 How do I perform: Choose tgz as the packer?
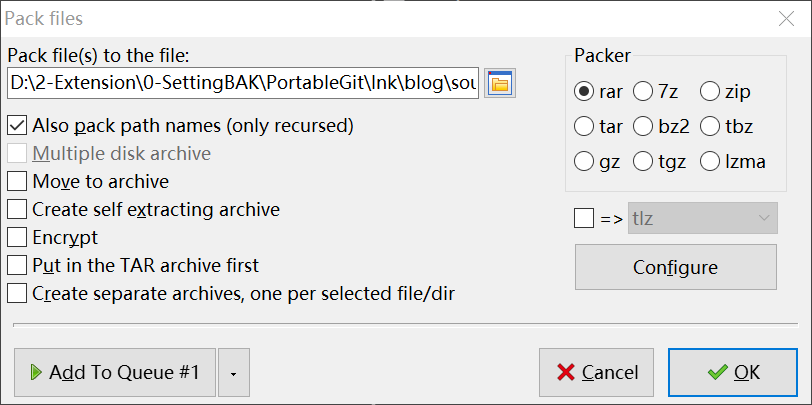643,160
